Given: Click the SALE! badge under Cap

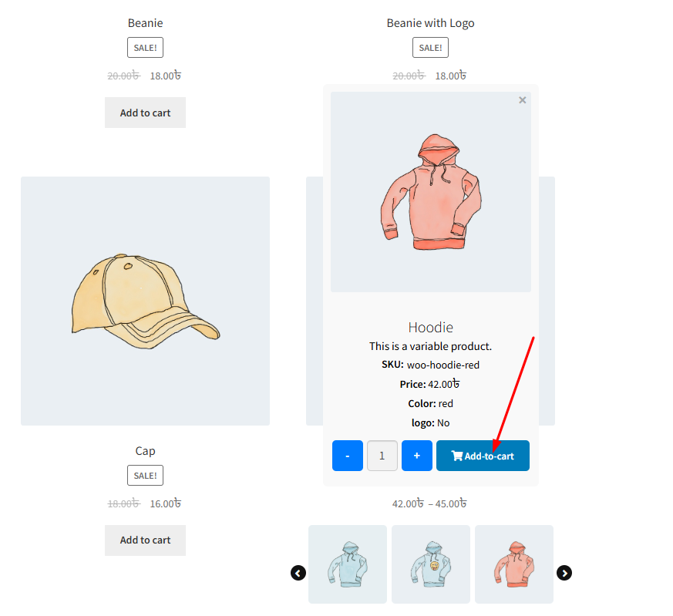Looking at the screenshot, I should tap(145, 475).
